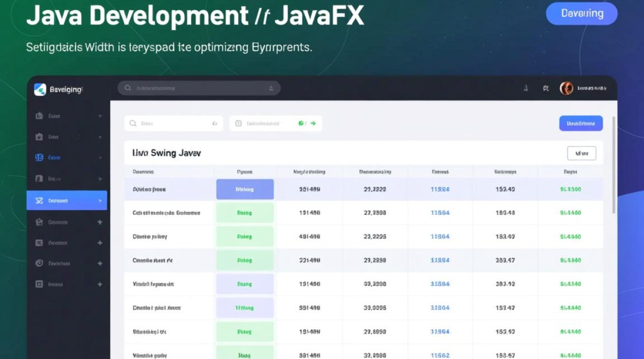The width and height of the screenshot is (644, 359).
Task: Click the blue export button top right
Action: (581, 123)
